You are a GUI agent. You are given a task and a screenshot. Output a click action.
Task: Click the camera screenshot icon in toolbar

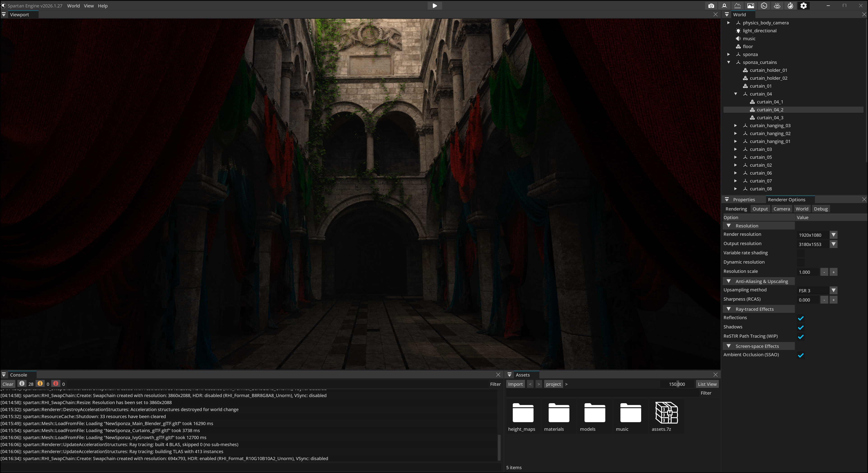pos(711,6)
